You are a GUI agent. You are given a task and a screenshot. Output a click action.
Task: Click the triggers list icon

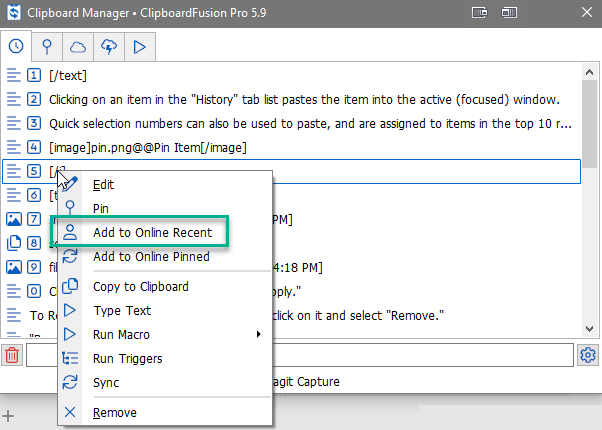point(70,358)
